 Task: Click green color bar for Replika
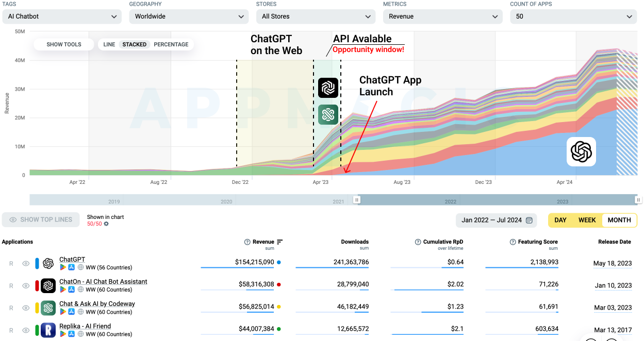[x=37, y=330]
